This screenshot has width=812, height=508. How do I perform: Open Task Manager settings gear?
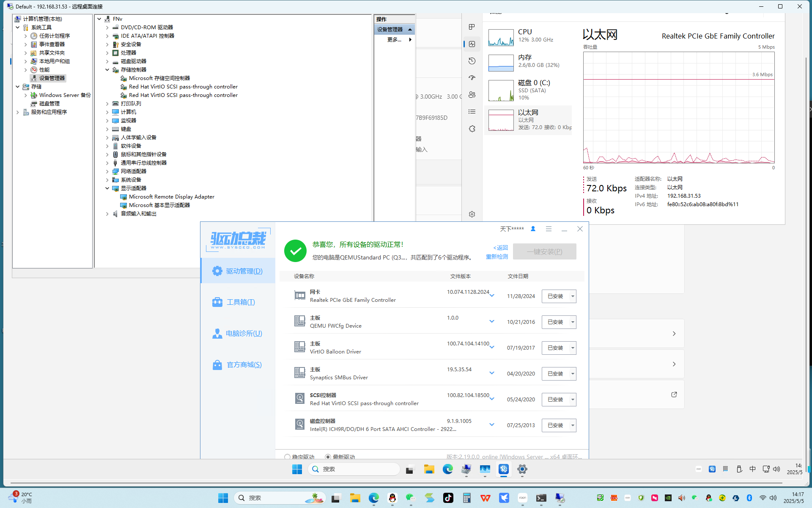(x=472, y=214)
